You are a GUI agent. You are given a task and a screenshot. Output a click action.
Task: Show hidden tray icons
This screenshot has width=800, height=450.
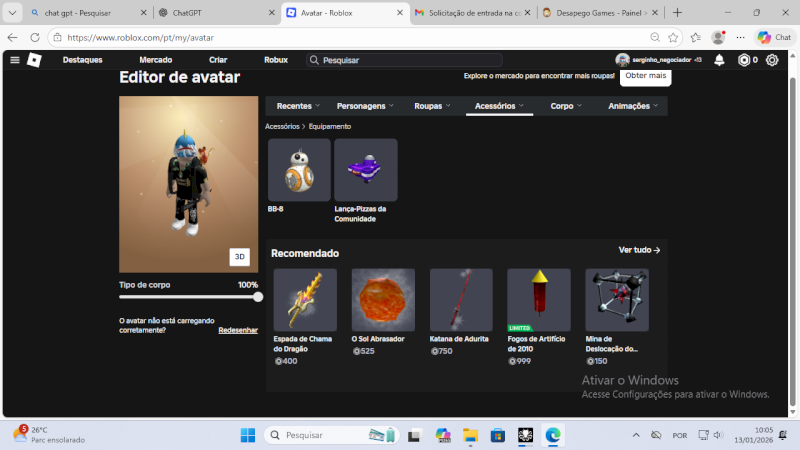coord(636,435)
